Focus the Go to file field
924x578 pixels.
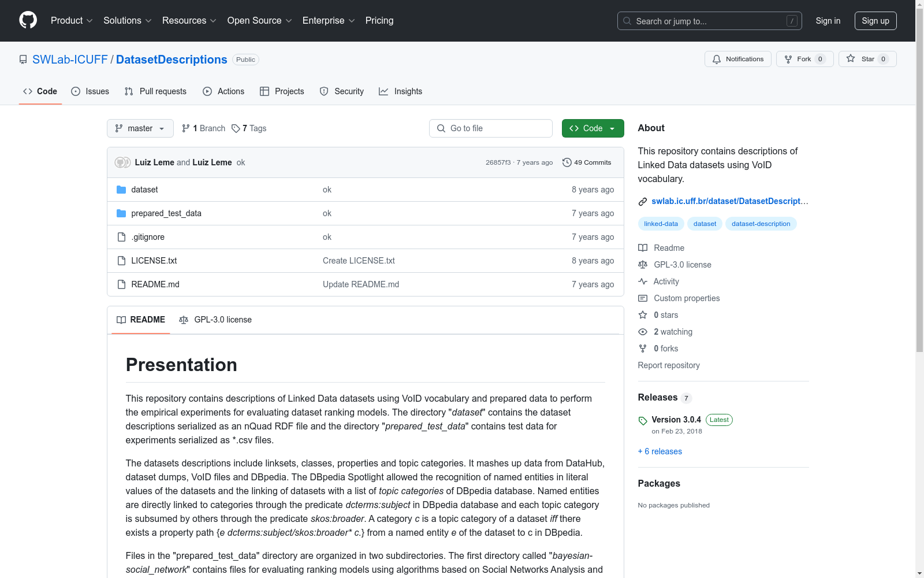pos(491,128)
